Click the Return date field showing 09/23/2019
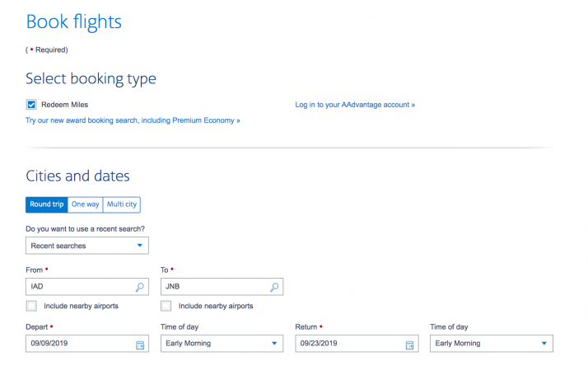 pyautogui.click(x=346, y=344)
